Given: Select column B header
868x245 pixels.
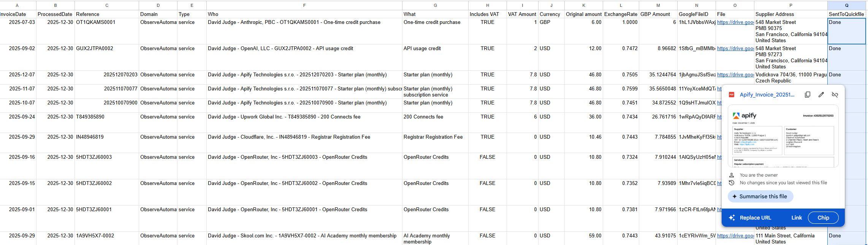Looking at the screenshot, I should pos(55,5).
